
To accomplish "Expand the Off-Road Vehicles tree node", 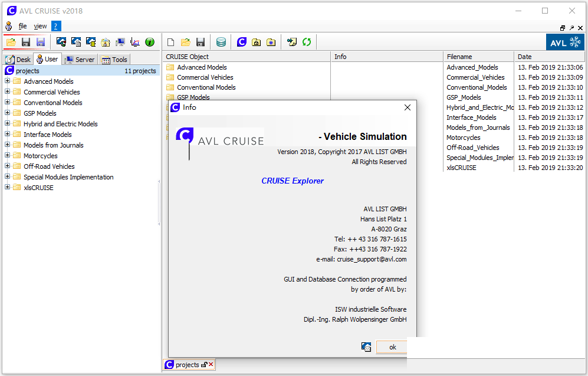I will (x=7, y=166).
